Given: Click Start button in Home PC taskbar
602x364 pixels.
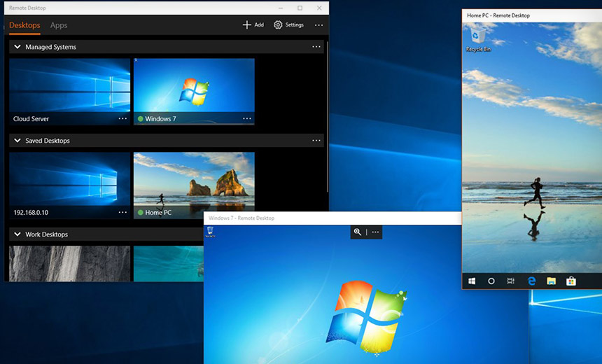Looking at the screenshot, I should pyautogui.click(x=472, y=281).
